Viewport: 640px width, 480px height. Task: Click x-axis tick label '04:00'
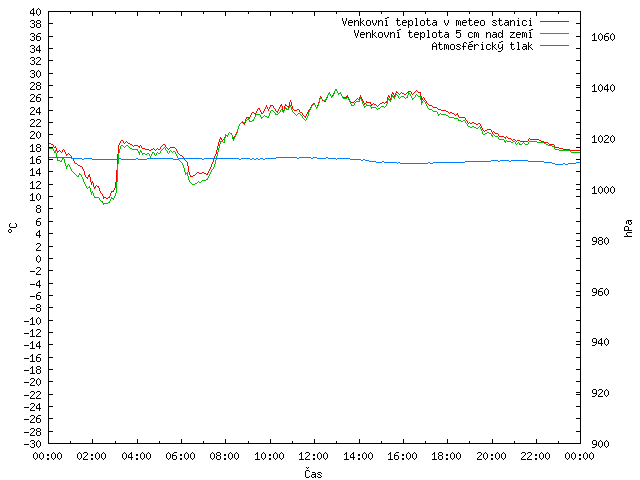[136, 456]
